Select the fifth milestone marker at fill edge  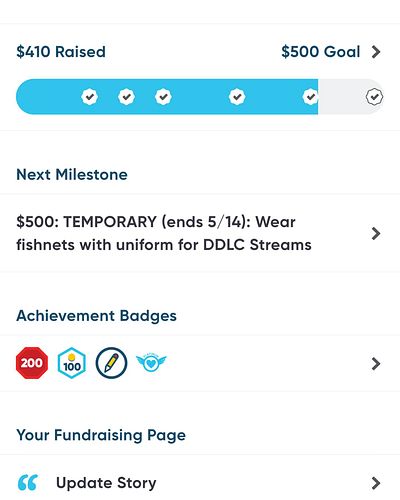[310, 97]
